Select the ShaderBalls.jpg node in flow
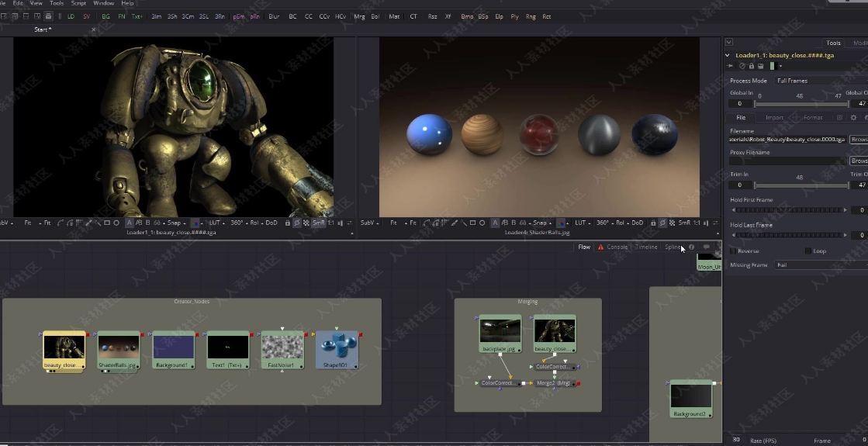The width and height of the screenshot is (868, 446). tap(119, 351)
